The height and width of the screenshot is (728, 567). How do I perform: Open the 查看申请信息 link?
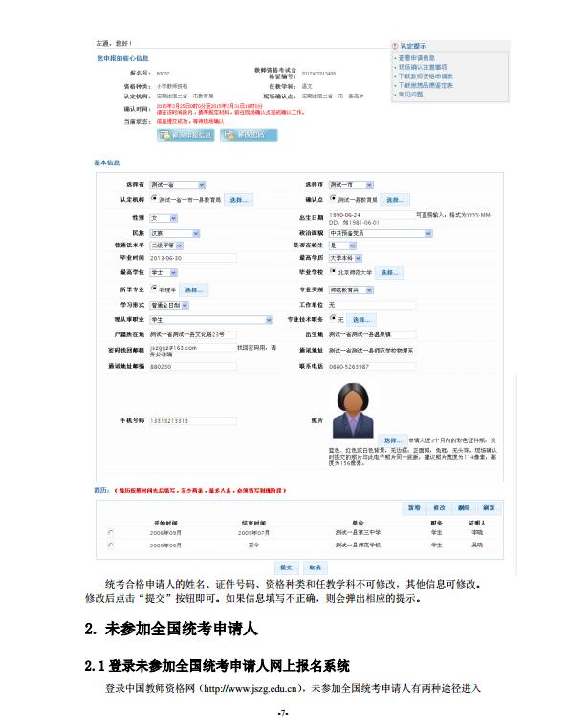(x=417, y=58)
